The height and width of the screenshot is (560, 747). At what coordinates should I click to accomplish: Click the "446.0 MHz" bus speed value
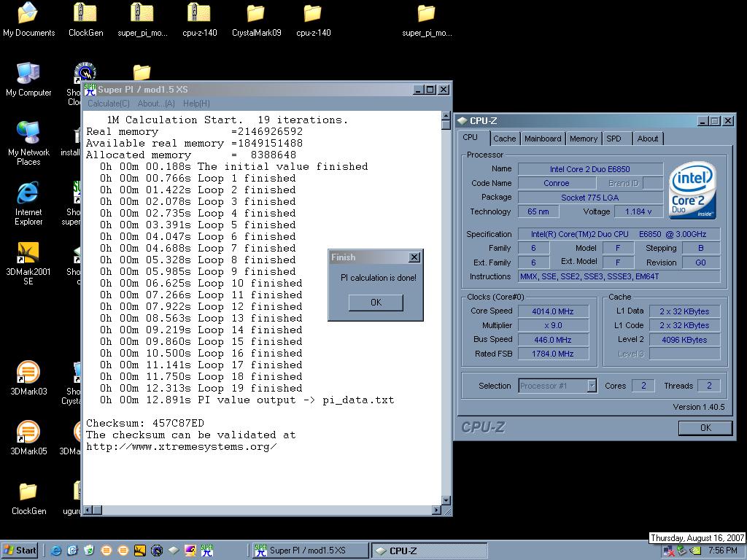click(x=553, y=340)
